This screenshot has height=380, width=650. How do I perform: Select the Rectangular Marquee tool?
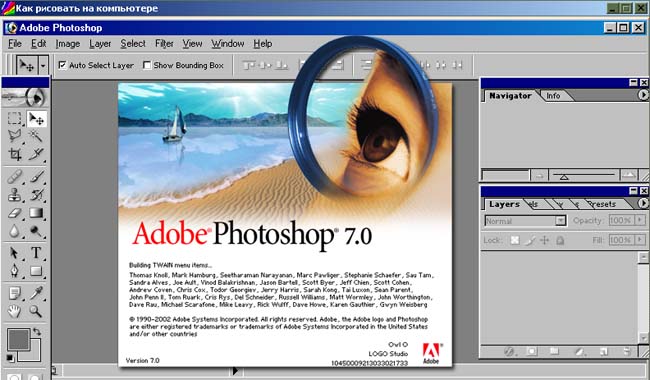[x=15, y=119]
